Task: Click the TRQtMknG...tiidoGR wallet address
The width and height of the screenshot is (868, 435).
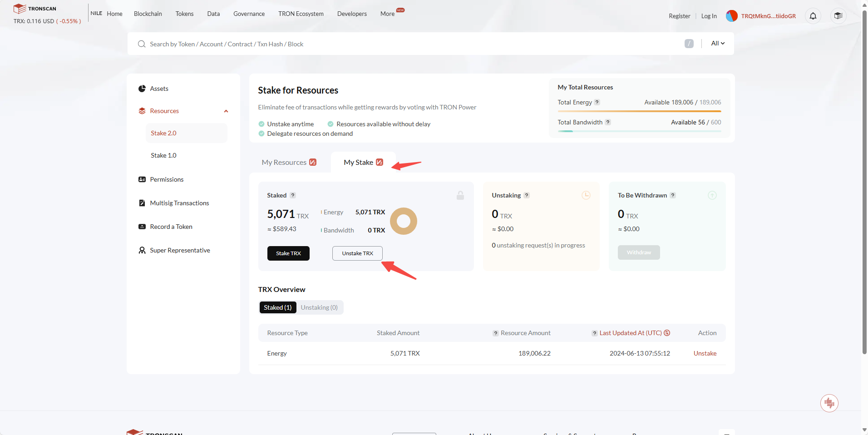Action: click(769, 16)
